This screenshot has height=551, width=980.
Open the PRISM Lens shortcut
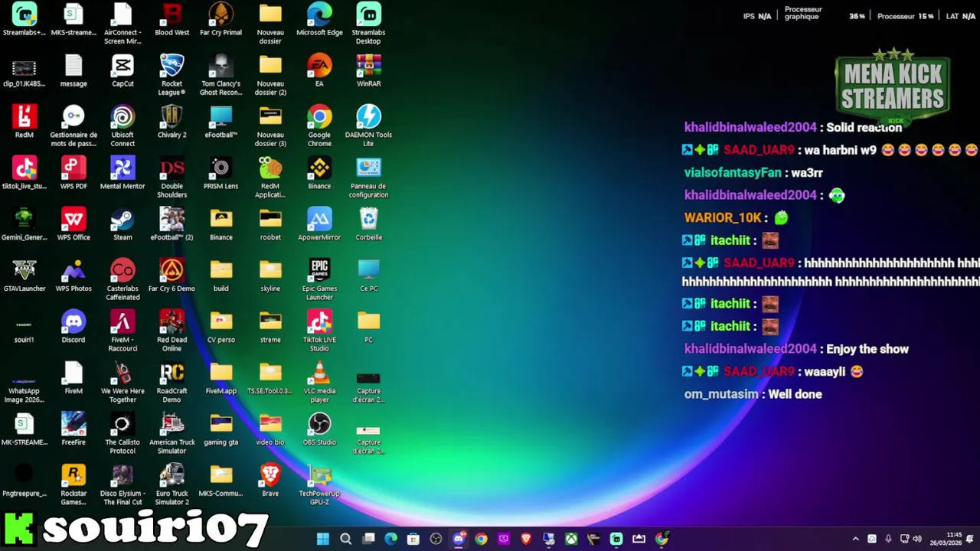point(220,174)
